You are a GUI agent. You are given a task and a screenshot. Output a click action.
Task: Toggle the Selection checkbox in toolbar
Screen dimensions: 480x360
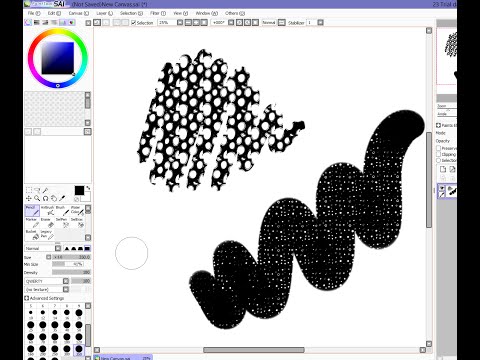pyautogui.click(x=134, y=23)
